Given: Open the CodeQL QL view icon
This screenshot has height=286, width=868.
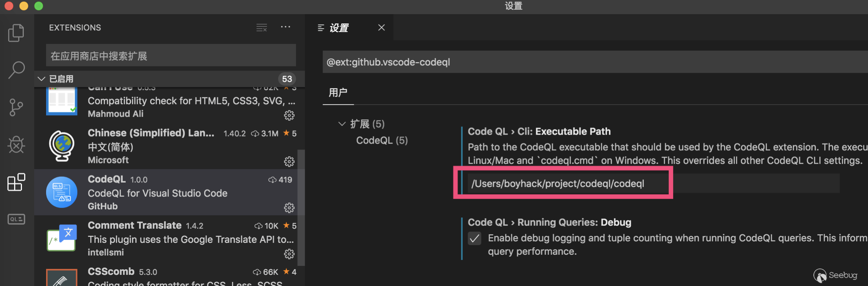Looking at the screenshot, I should (16, 219).
